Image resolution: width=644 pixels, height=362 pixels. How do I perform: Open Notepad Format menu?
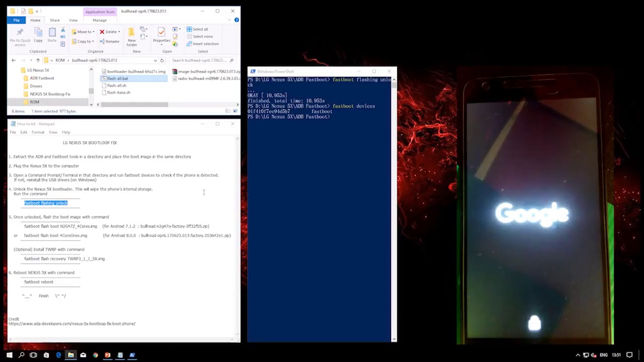tap(38, 132)
